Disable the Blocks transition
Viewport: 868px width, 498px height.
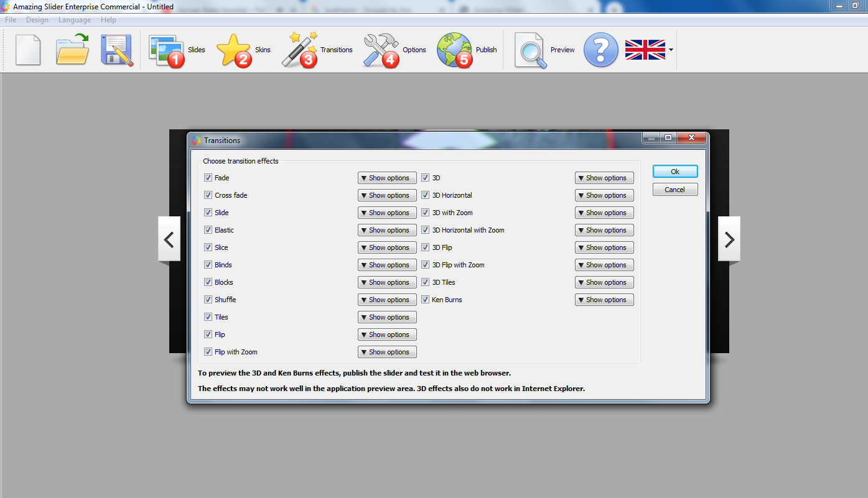coord(208,282)
